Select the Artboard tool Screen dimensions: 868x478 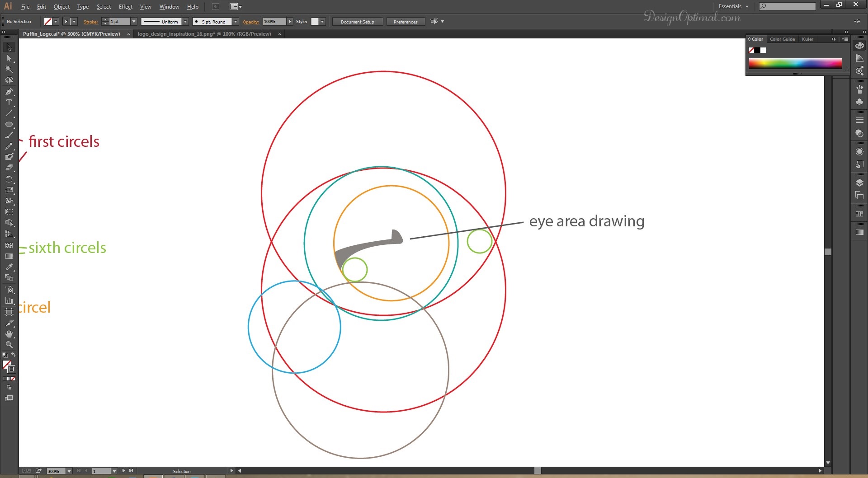click(9, 312)
